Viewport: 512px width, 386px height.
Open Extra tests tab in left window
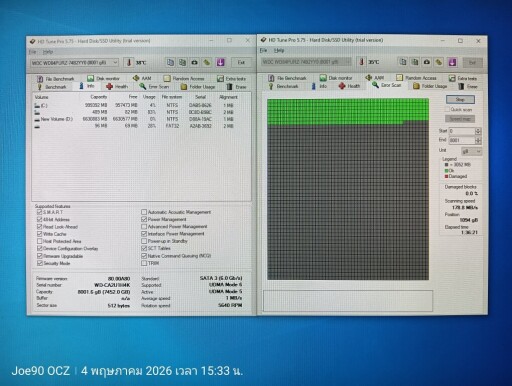[x=231, y=79]
